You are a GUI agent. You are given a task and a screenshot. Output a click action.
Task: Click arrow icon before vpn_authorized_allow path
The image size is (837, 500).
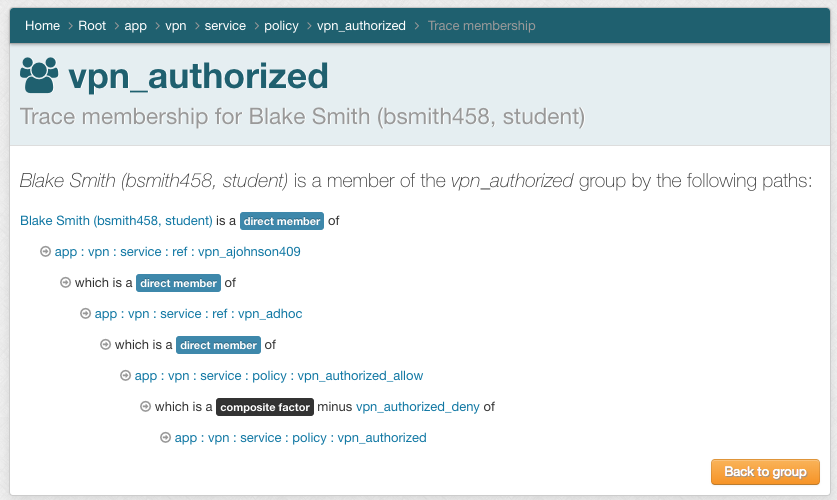(x=125, y=376)
